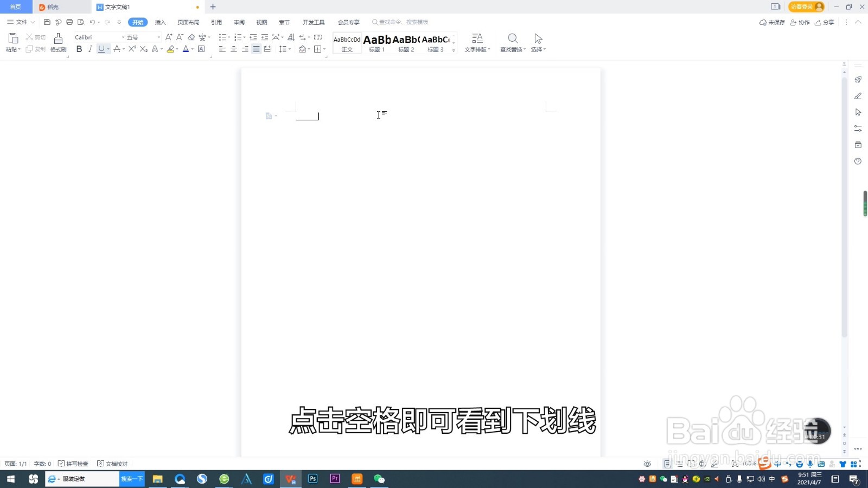868x488 pixels.
Task: Click the Print icon in quick access toolbar
Action: pos(69,22)
